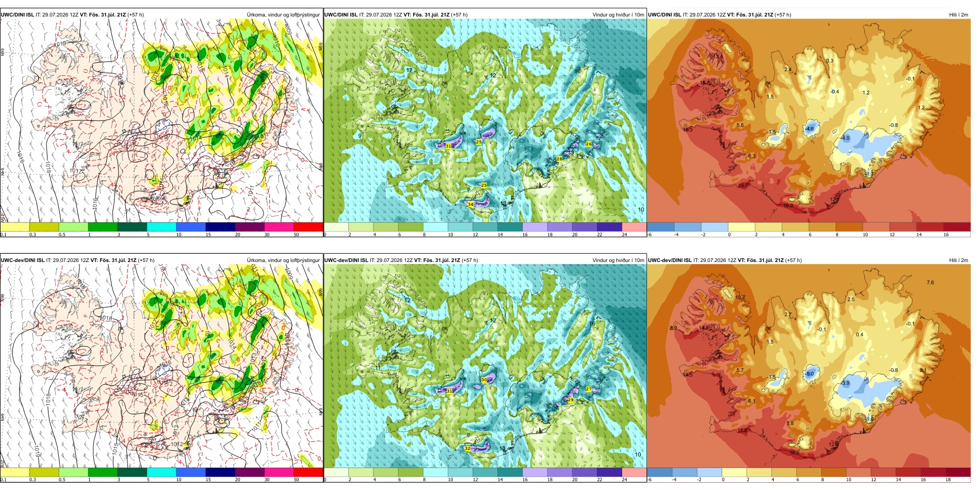Click temperature '10.7' on bottom temperature map
This screenshot has width=980, height=490.
[740, 298]
